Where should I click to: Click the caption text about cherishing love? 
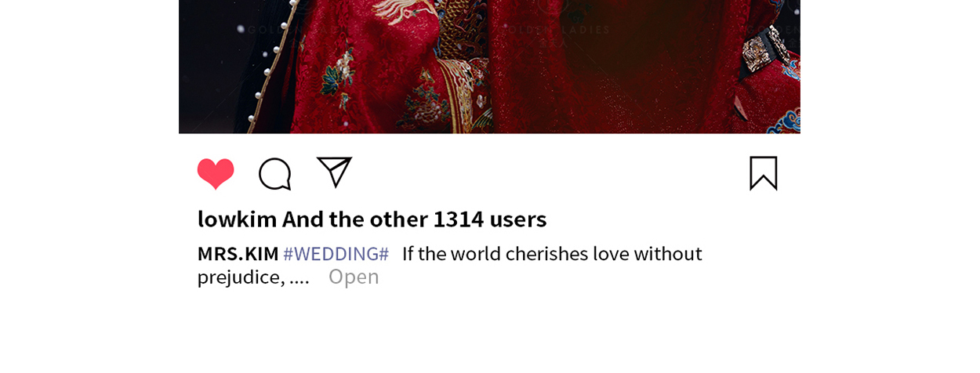tap(552, 254)
